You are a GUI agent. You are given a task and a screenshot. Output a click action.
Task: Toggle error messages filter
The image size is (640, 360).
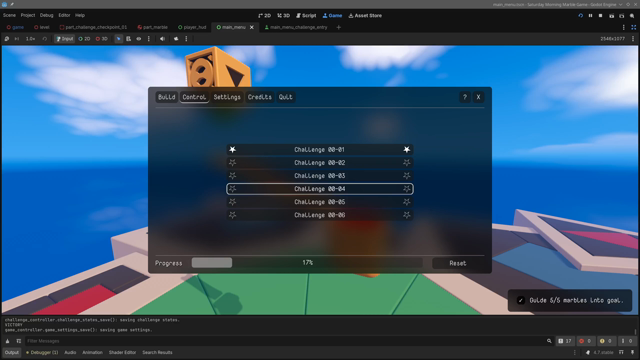click(x=585, y=341)
